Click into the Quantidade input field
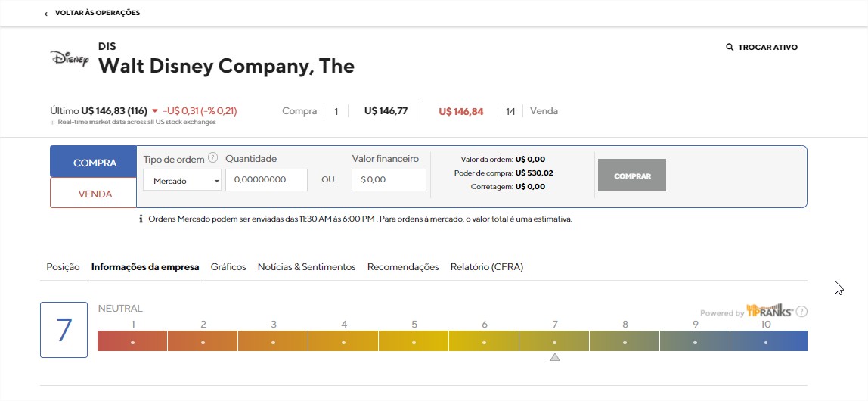 (x=266, y=181)
